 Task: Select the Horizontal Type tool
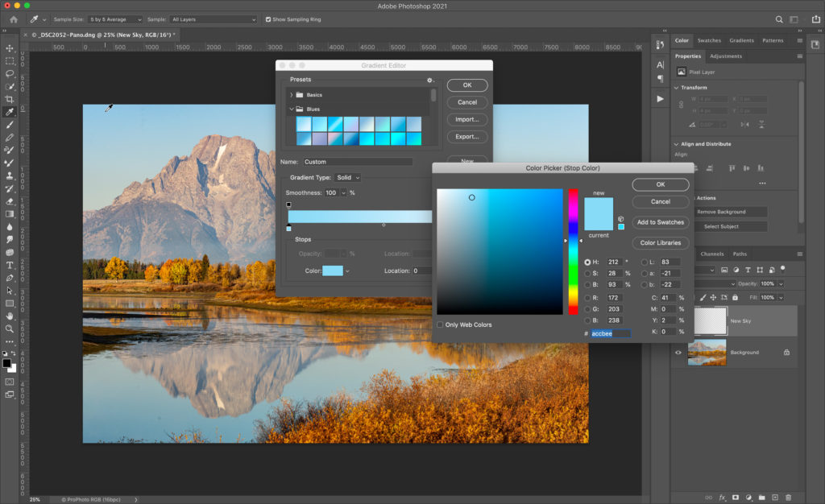click(x=10, y=265)
